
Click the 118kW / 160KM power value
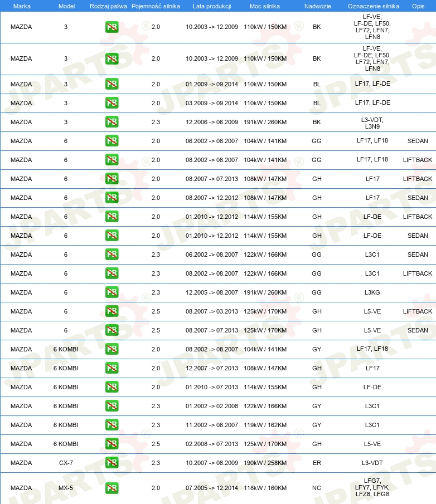tap(265, 488)
